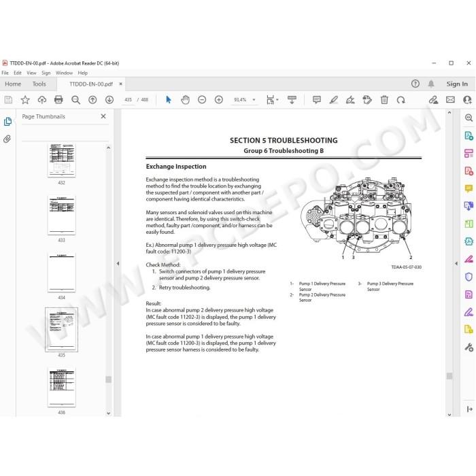Select page 436 thumbnail

pos(62,387)
